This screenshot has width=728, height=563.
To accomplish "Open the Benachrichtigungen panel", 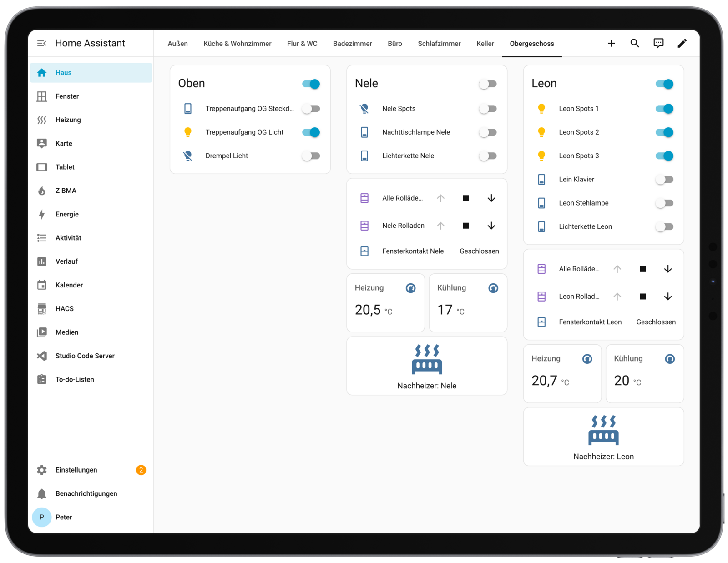I will [x=86, y=493].
